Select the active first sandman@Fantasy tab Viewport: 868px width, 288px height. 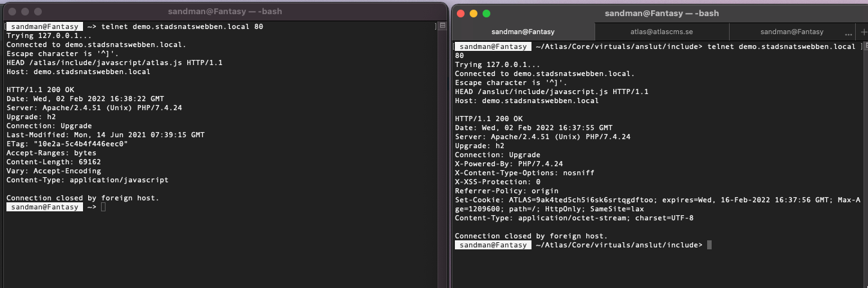(523, 32)
